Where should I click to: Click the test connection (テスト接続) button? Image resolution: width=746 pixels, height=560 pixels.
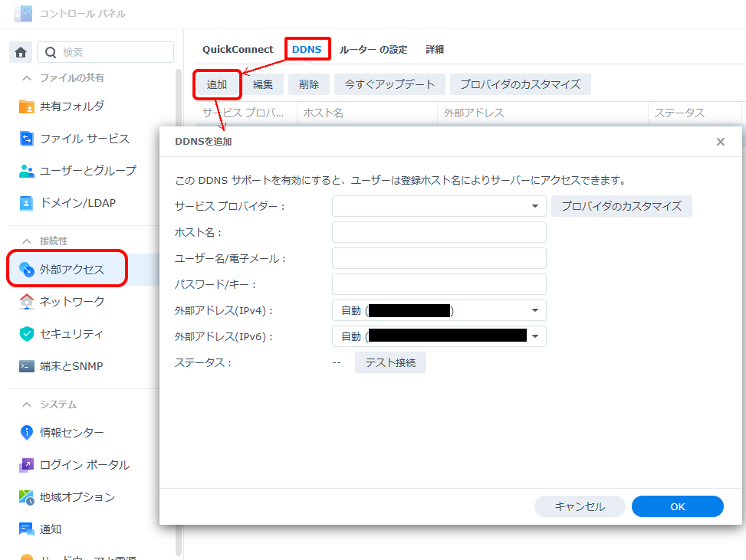pyautogui.click(x=390, y=362)
